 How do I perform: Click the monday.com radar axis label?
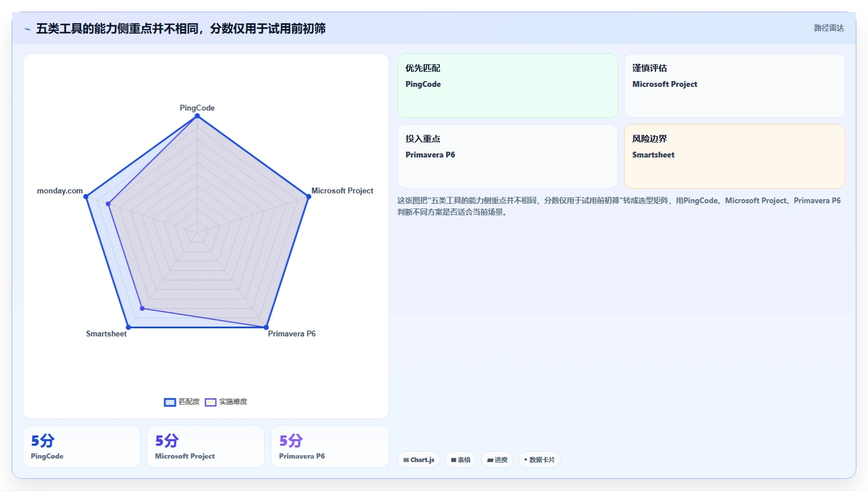coord(60,190)
